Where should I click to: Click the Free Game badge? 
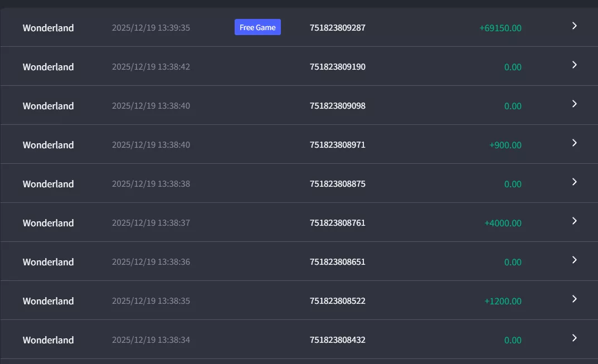coord(257,27)
